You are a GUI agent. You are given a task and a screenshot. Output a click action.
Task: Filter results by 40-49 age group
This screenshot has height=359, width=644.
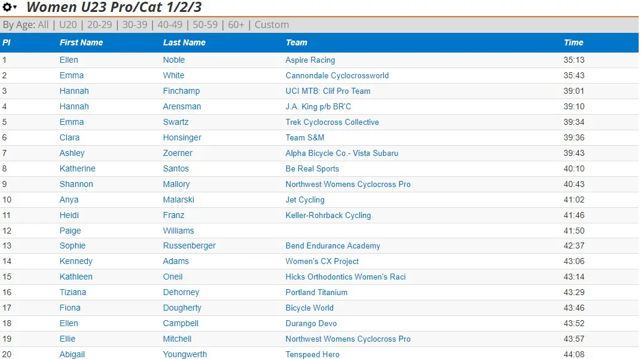coord(170,24)
